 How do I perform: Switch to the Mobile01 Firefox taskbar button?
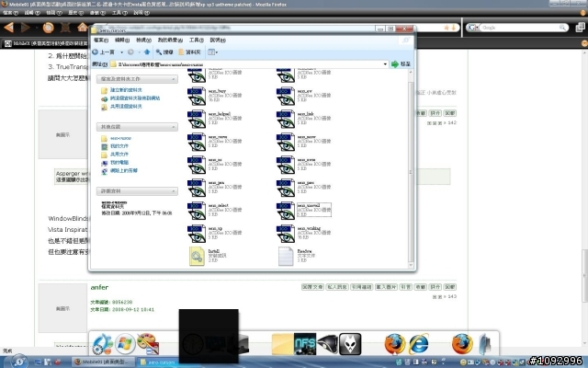click(103, 362)
